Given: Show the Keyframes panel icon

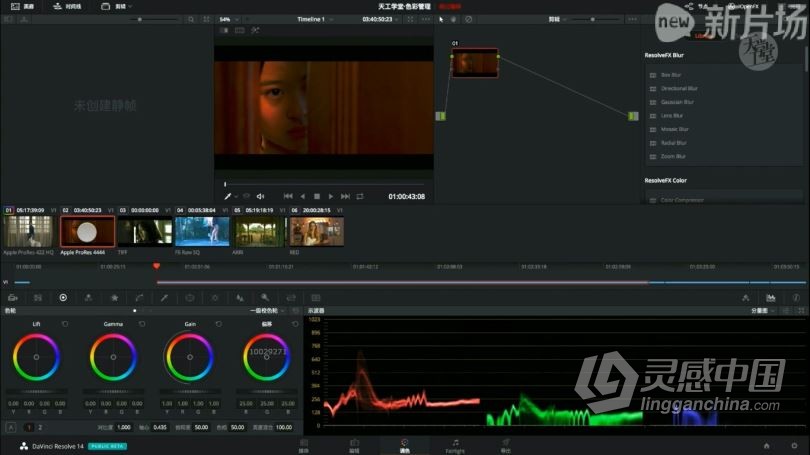Looking at the screenshot, I should click(x=745, y=298).
